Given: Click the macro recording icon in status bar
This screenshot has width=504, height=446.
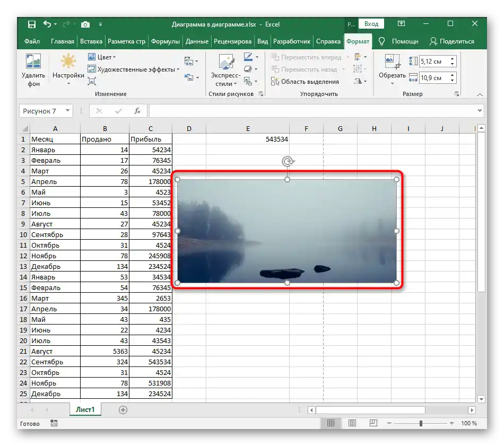Looking at the screenshot, I should (54, 423).
